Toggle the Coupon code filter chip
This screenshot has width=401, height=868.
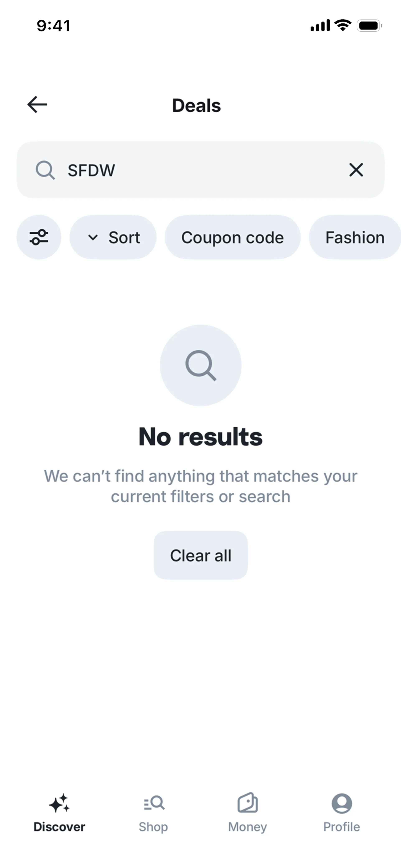232,237
